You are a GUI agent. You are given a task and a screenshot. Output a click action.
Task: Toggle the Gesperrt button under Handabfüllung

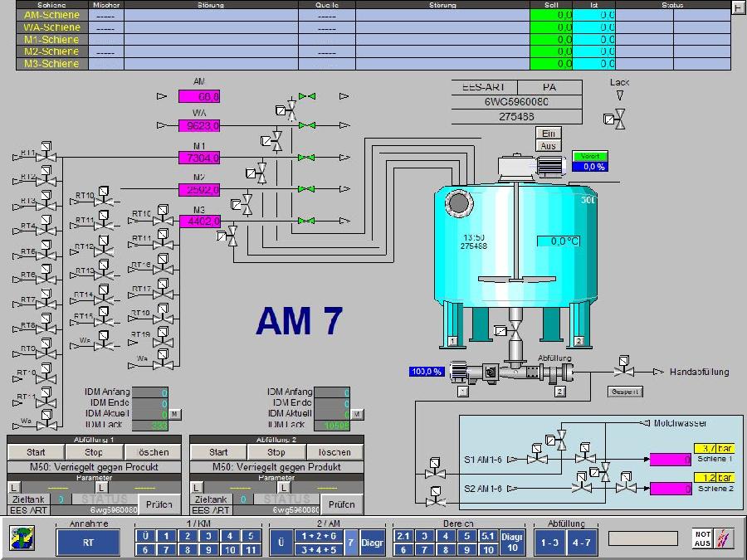(x=625, y=392)
